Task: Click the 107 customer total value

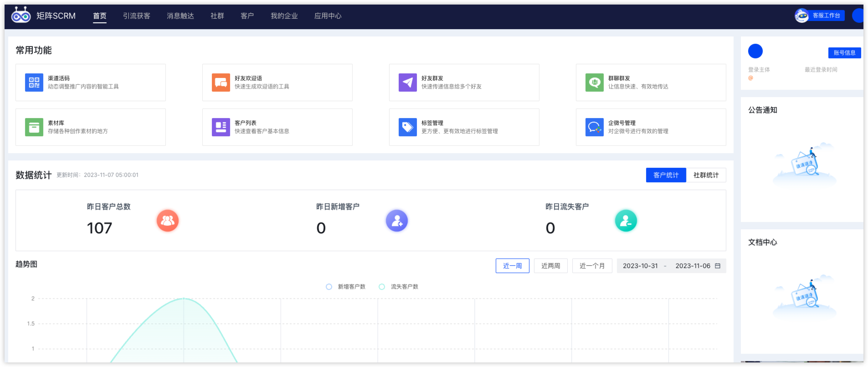Action: [x=99, y=228]
